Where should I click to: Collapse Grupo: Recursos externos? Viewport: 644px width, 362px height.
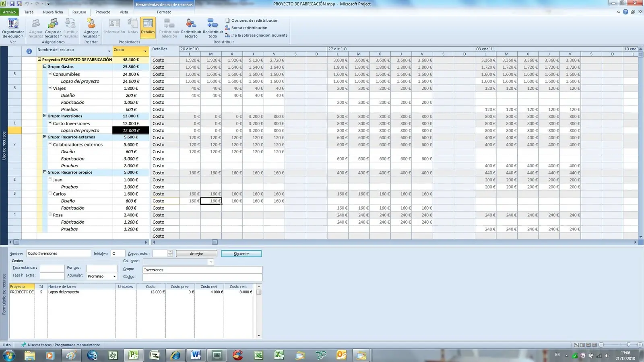[x=45, y=137]
